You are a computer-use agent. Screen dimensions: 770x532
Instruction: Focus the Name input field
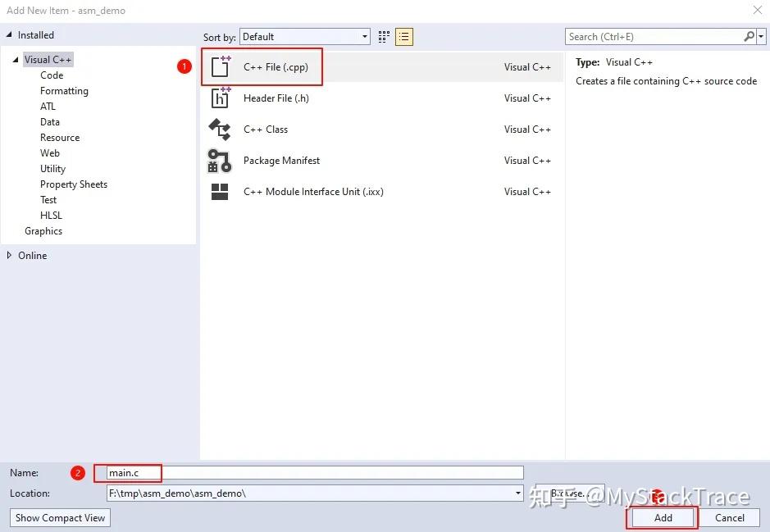pos(315,473)
